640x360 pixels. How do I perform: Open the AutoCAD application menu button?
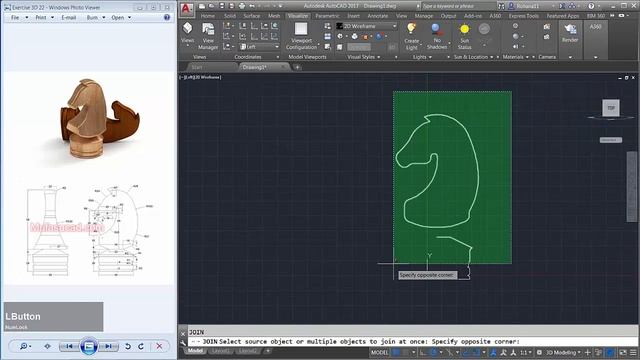click(187, 9)
